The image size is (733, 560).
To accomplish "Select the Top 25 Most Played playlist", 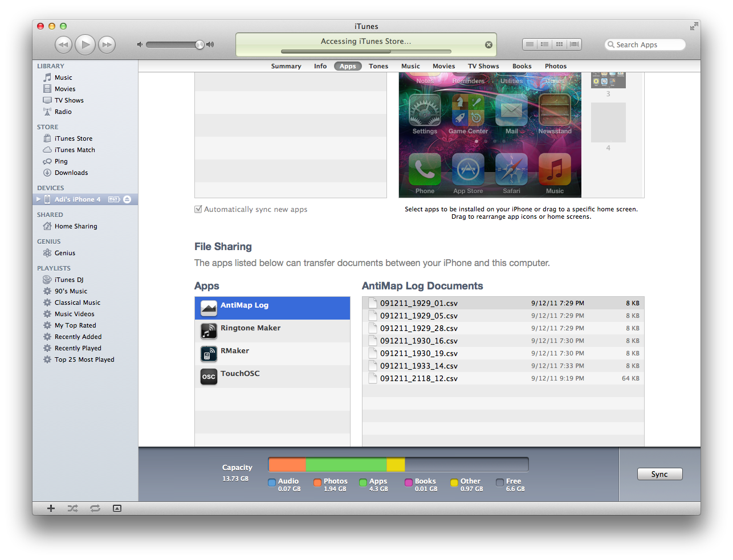I will click(85, 359).
